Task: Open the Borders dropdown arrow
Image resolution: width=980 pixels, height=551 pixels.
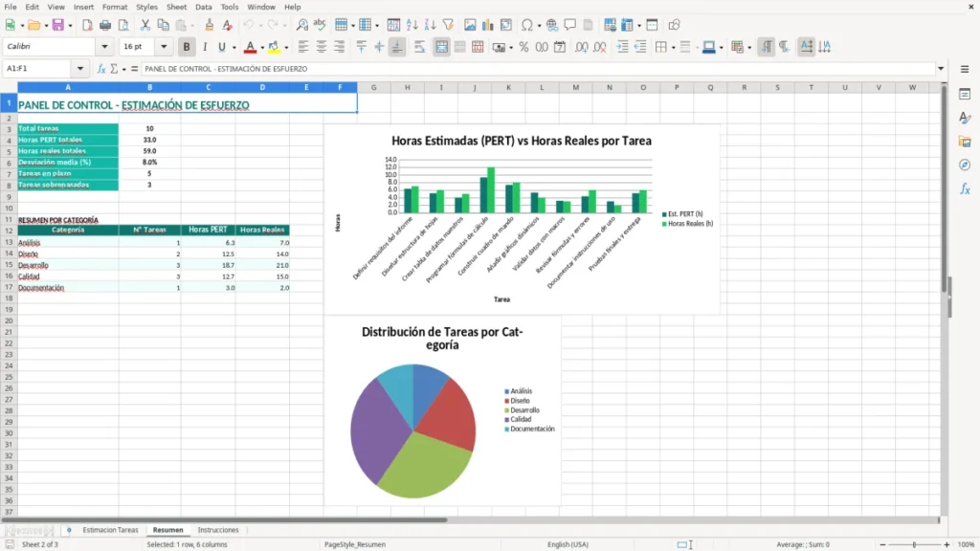Action: (673, 48)
